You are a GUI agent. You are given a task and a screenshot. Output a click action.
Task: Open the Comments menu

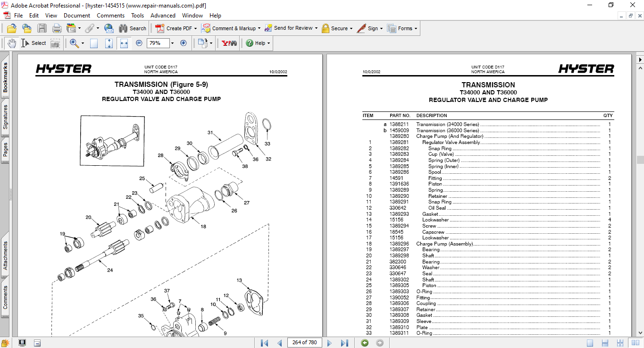point(110,16)
